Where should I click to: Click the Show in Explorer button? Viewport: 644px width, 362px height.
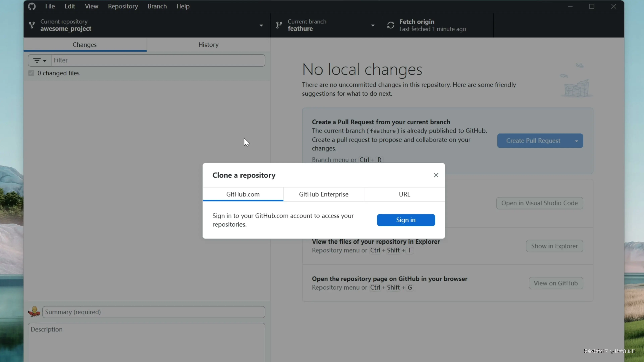[554, 246]
